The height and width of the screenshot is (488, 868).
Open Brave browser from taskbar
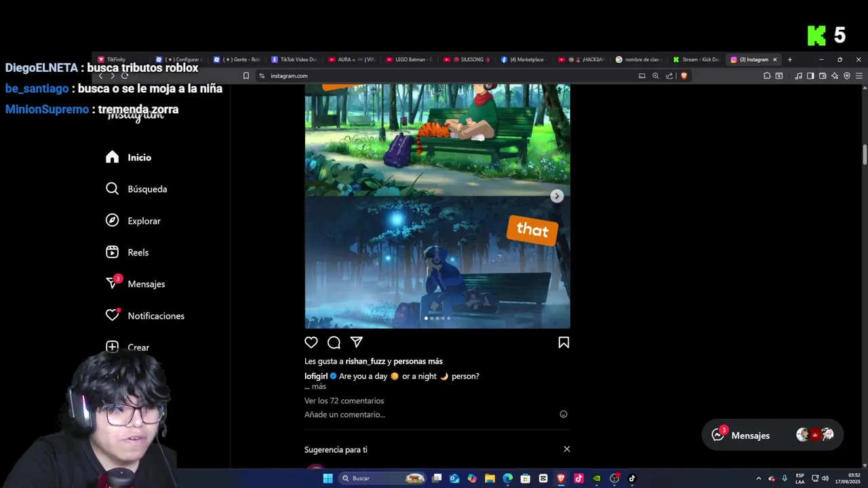[561, 479]
